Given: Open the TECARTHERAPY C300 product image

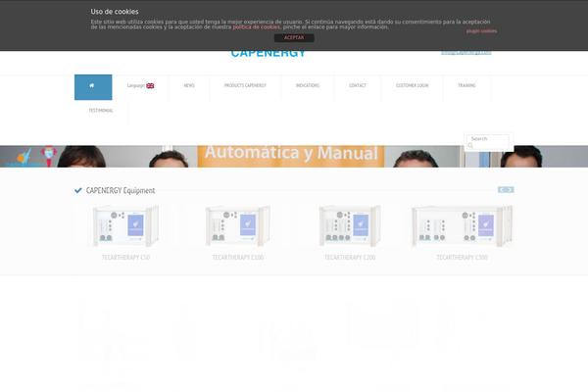Looking at the screenshot, I should (462, 225).
